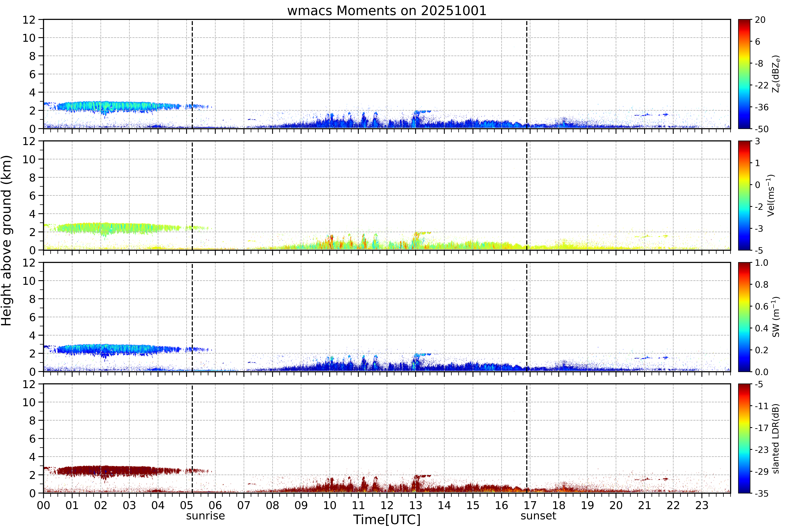Click the 12 hour tick label on the time axis
Image resolution: width=786 pixels, height=532 pixels.
click(x=387, y=505)
